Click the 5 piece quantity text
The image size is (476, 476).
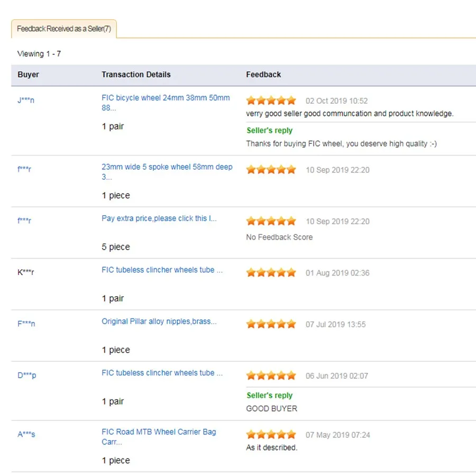pyautogui.click(x=116, y=247)
